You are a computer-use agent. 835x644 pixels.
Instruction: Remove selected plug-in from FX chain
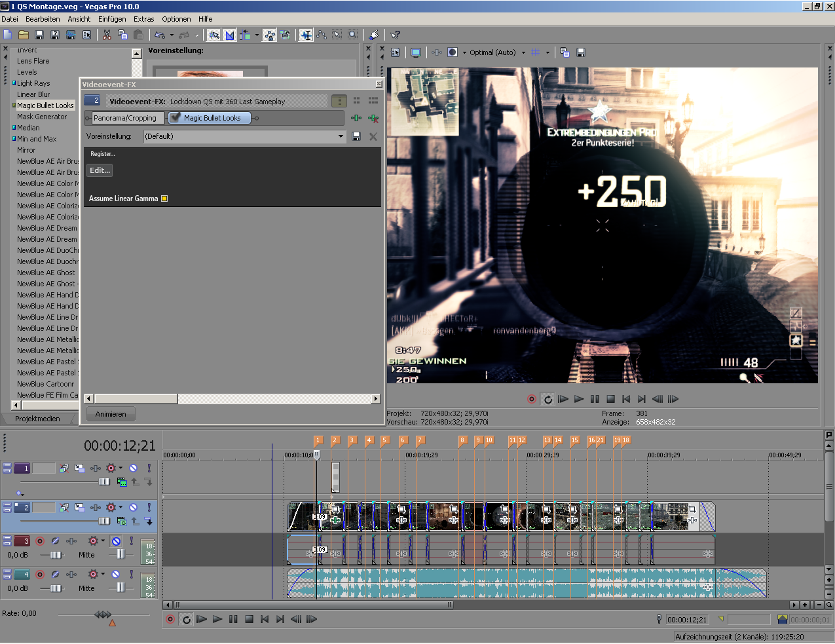click(x=373, y=118)
